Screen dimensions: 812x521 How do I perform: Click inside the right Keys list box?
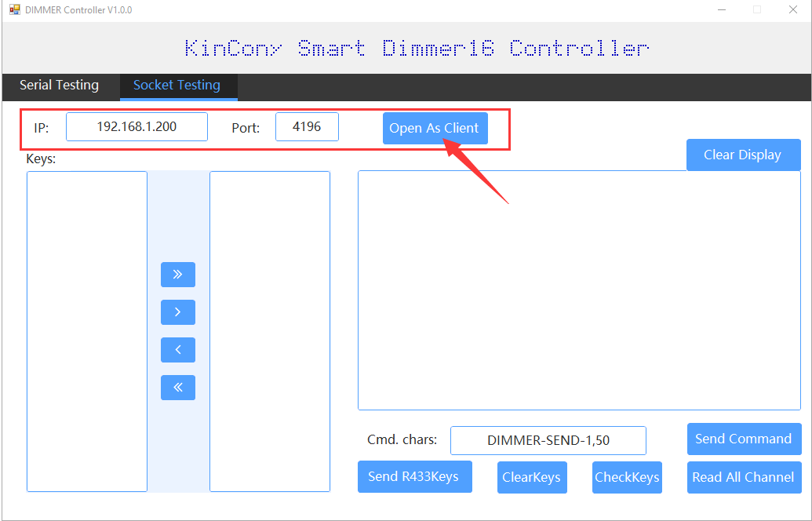[x=269, y=331]
